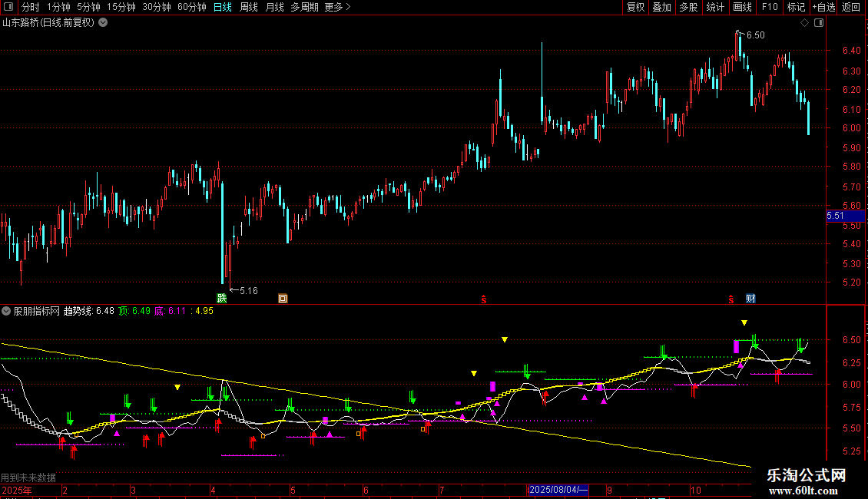Click the 底: 6.11 value
Viewport: 868px width, 499px height.
[170, 311]
